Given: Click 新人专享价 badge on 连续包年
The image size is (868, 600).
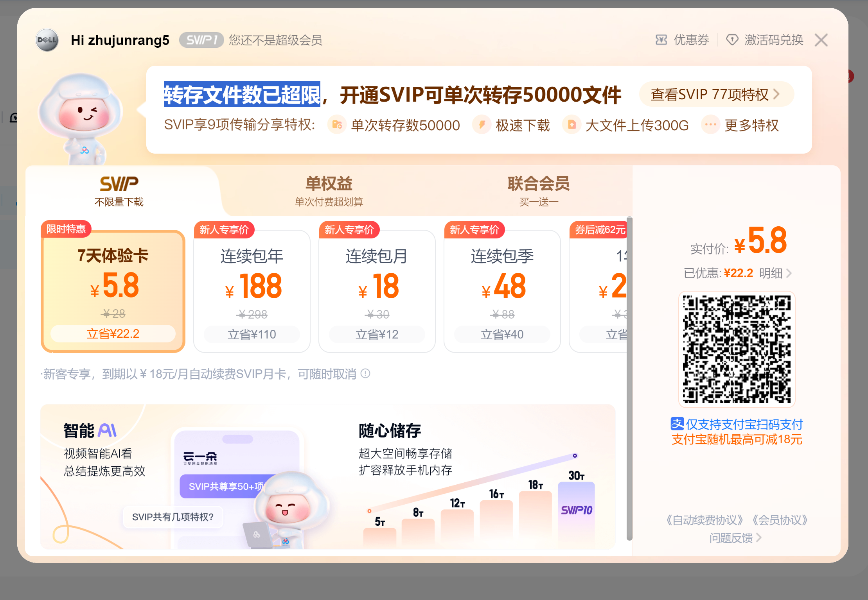Looking at the screenshot, I should (224, 230).
